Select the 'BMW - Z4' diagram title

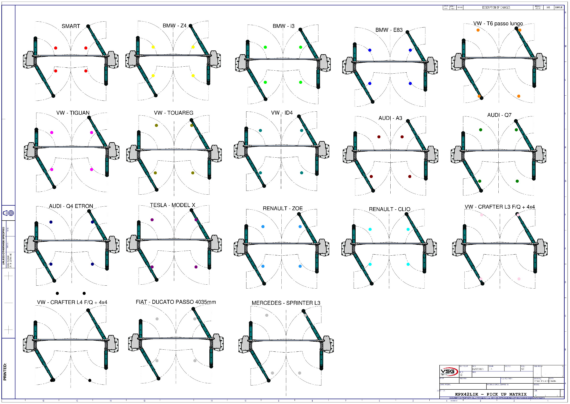(x=174, y=25)
